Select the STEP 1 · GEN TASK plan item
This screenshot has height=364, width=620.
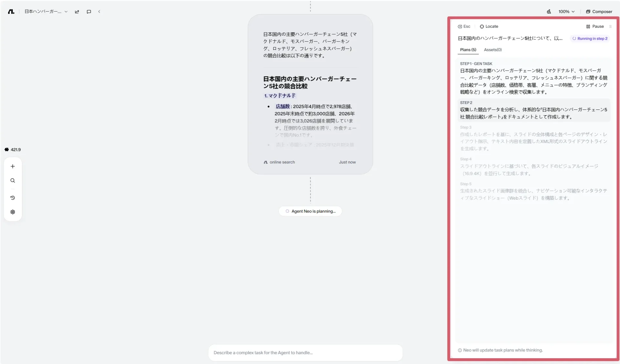pyautogui.click(x=533, y=78)
